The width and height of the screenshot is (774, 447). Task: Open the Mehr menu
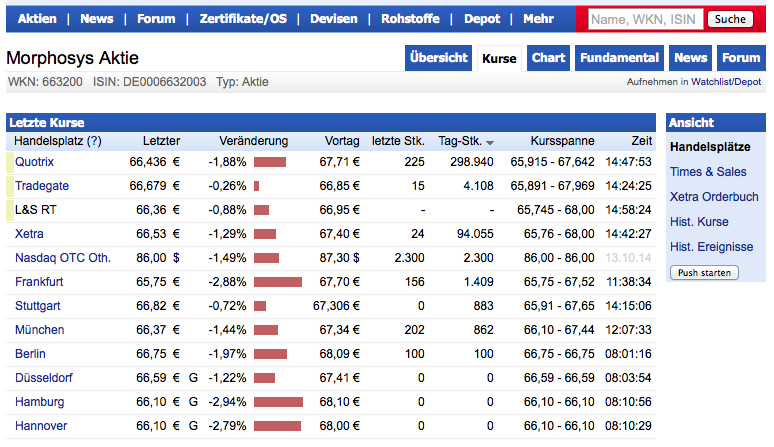pos(539,19)
